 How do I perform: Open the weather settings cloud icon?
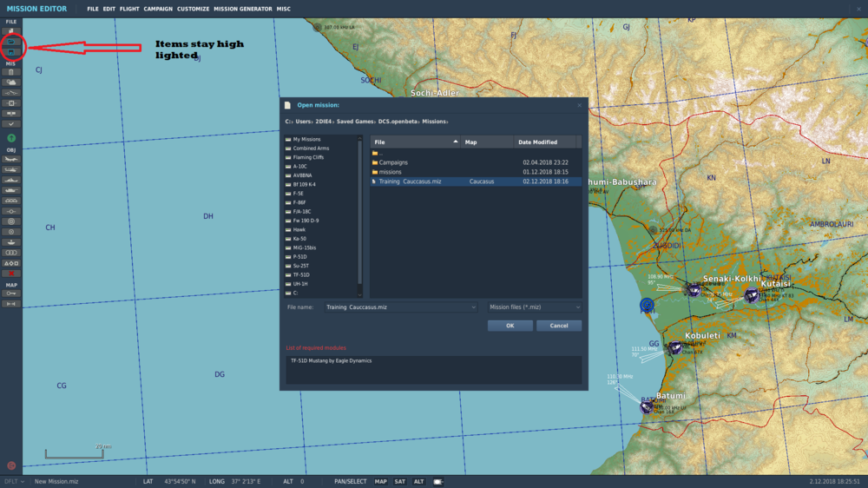11,82
